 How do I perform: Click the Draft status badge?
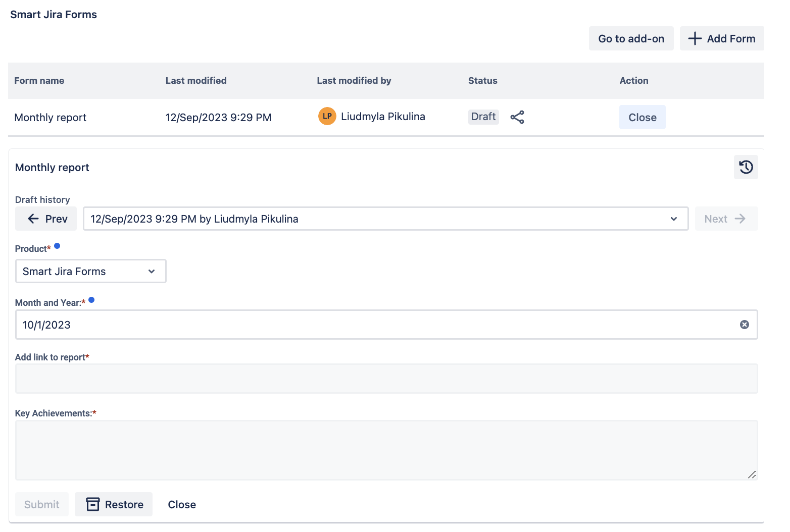(483, 117)
